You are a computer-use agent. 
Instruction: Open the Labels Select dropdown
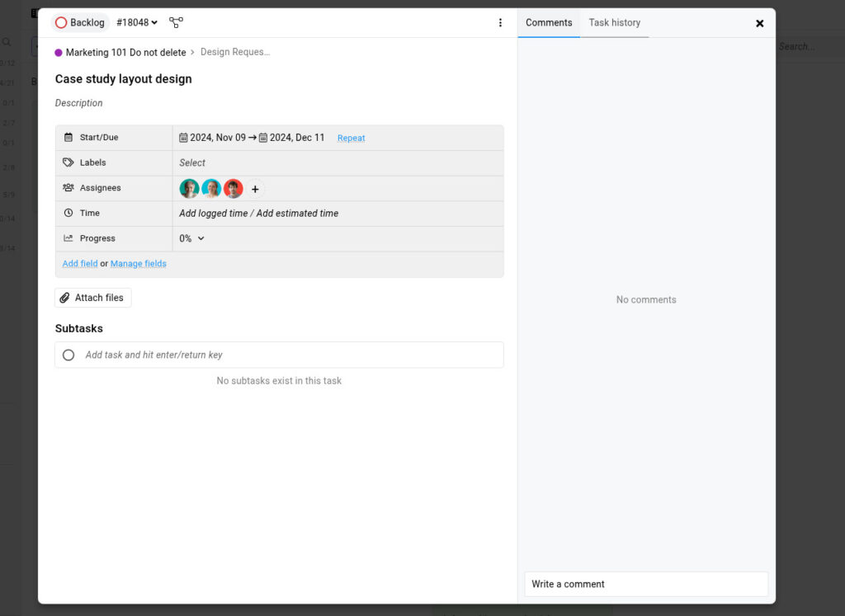192,162
